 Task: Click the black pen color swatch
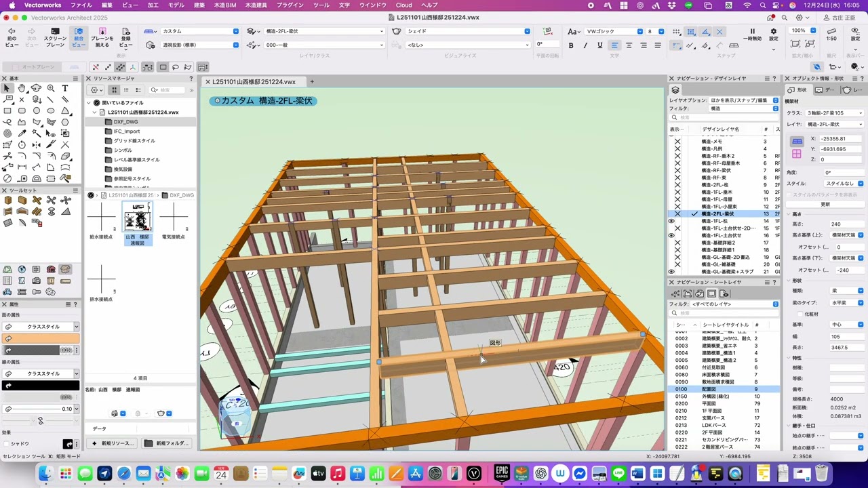41,386
